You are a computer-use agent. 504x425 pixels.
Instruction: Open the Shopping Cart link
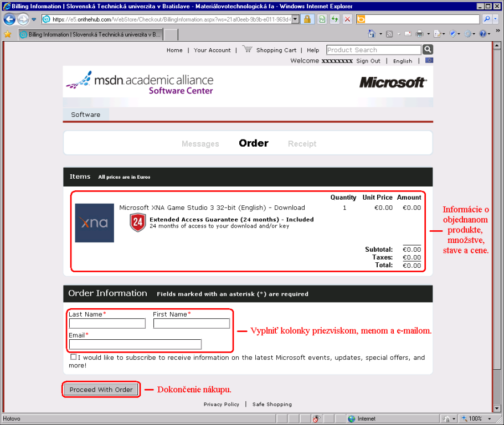tap(276, 50)
